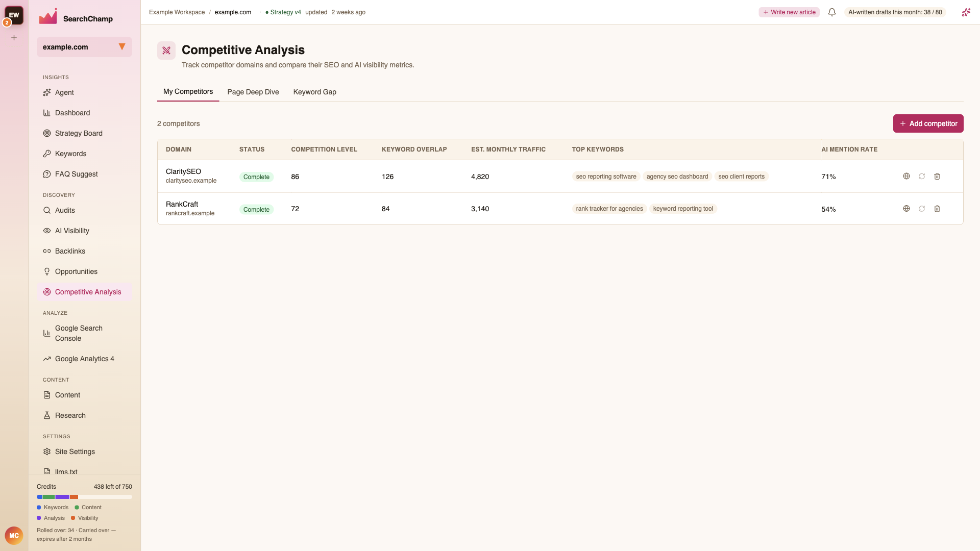Click the 'agency seo dashboard' keyword tag

click(677, 177)
